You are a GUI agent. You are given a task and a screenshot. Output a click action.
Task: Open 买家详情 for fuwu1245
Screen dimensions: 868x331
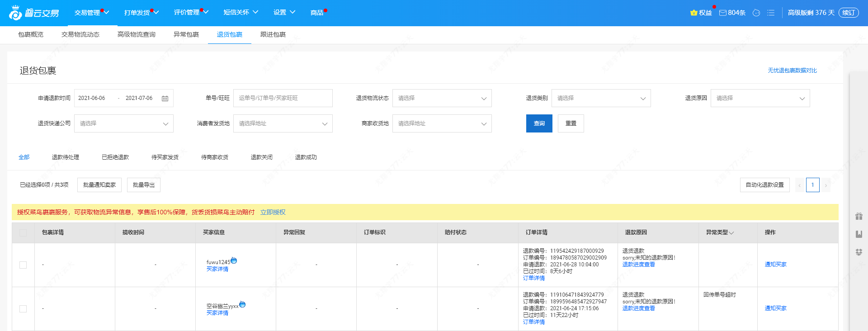(x=217, y=269)
